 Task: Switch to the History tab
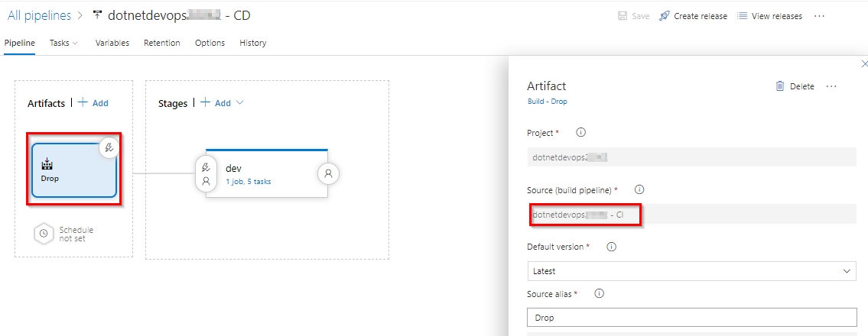pos(253,43)
